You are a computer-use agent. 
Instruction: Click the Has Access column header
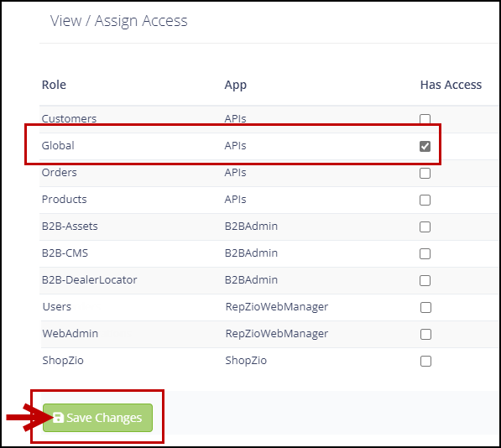451,85
